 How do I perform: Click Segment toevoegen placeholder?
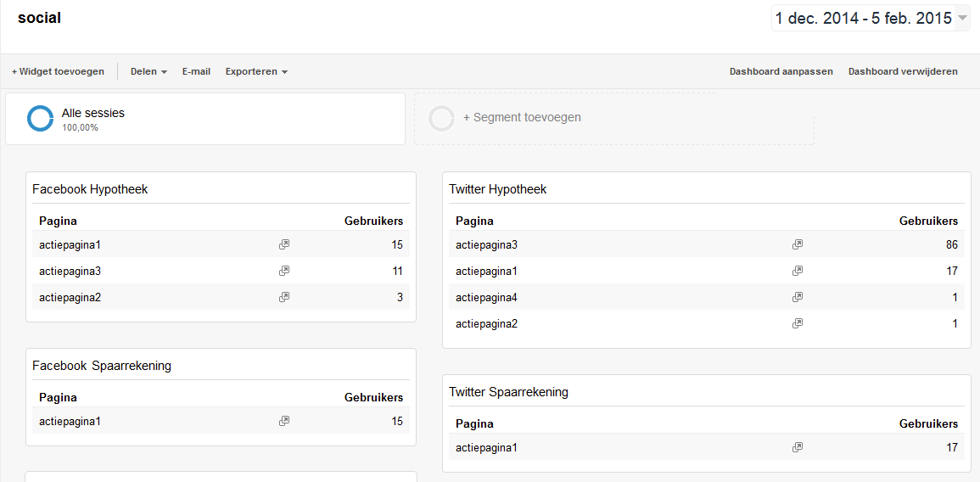[521, 118]
